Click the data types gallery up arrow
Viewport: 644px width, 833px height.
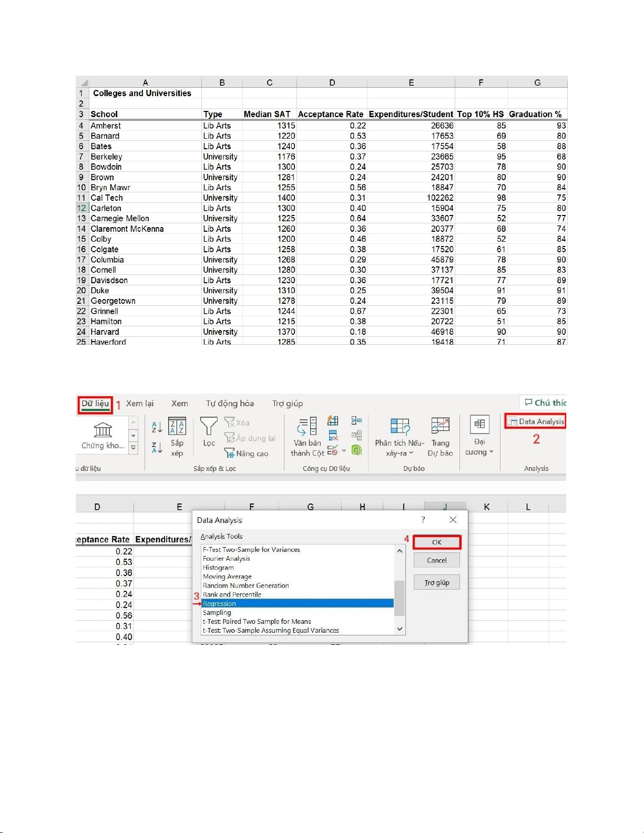pos(134,423)
